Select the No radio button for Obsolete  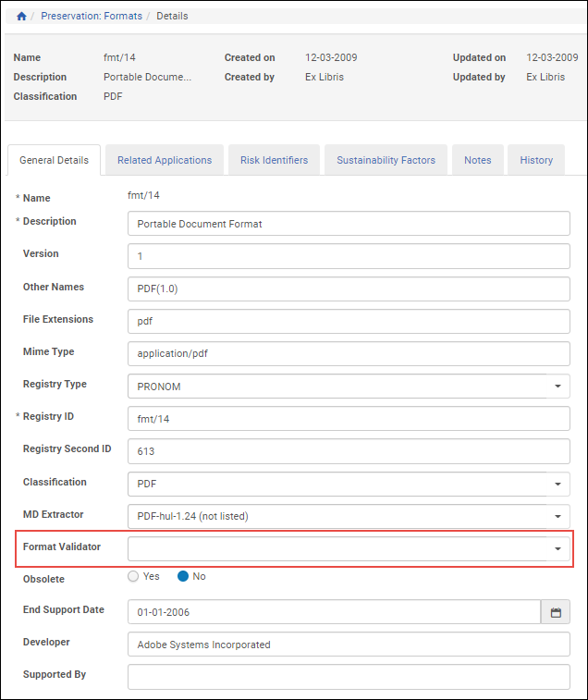183,576
